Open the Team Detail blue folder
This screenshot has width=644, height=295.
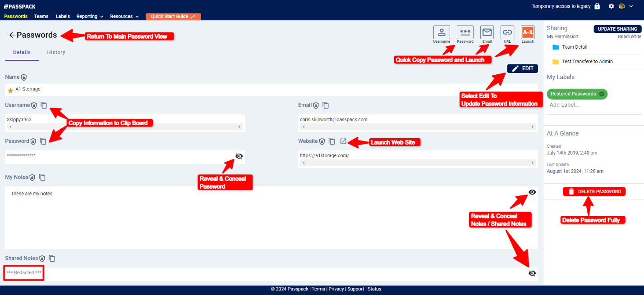click(x=556, y=47)
